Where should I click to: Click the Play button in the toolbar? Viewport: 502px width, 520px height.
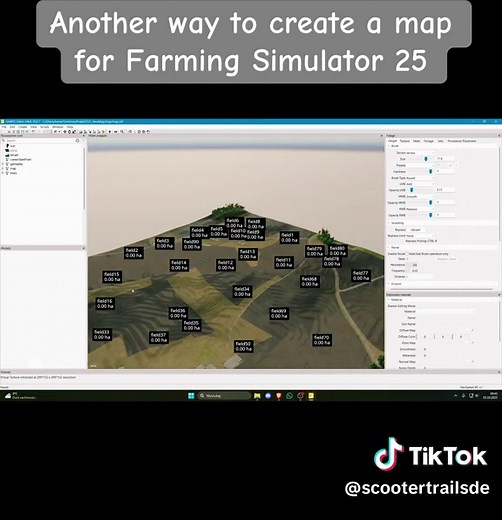(110, 132)
